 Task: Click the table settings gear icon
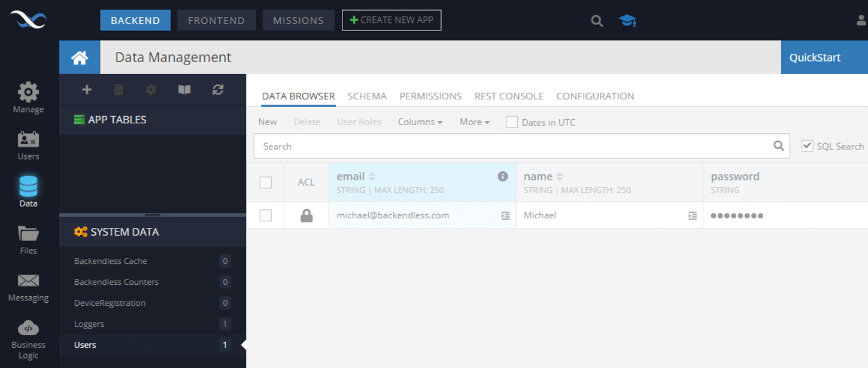(x=151, y=90)
